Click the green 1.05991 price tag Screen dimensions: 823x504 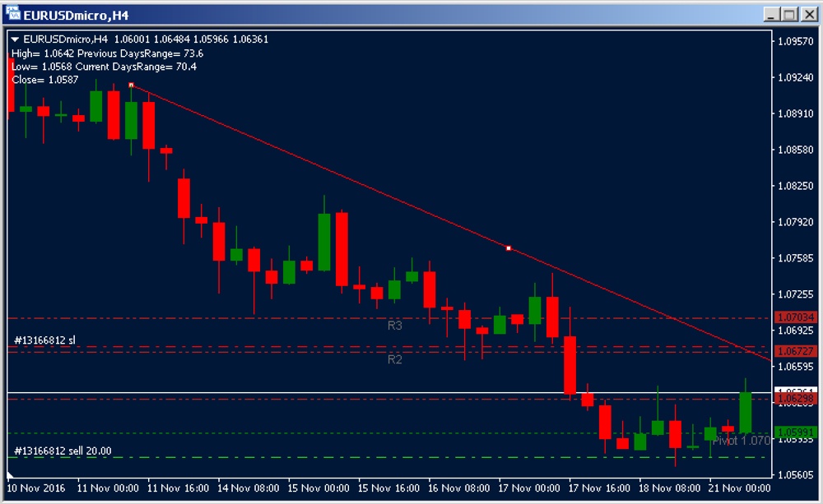pos(795,432)
